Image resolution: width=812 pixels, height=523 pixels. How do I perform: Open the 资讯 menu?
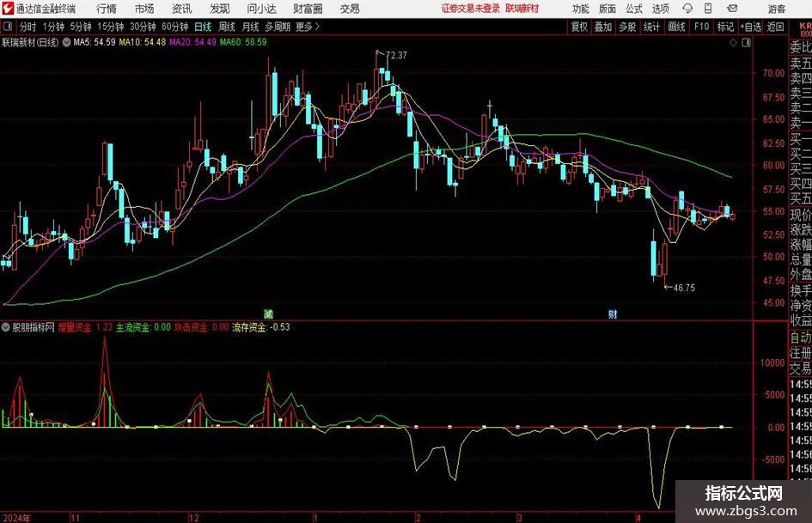(181, 9)
